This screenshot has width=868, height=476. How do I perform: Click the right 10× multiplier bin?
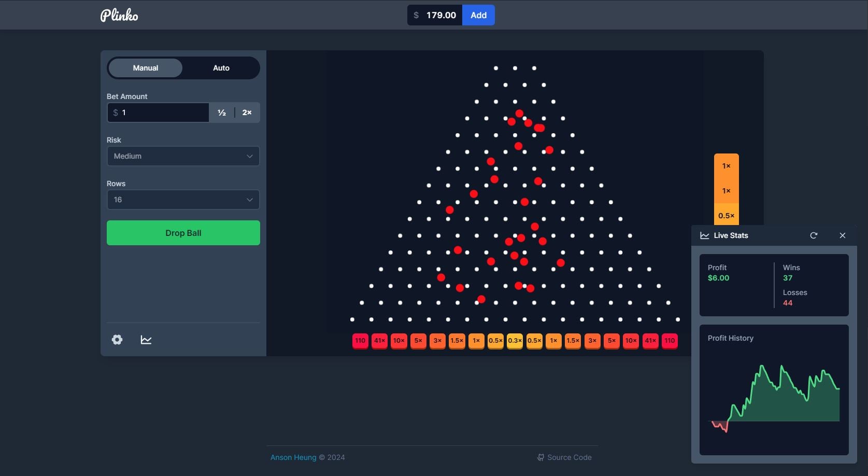point(631,341)
